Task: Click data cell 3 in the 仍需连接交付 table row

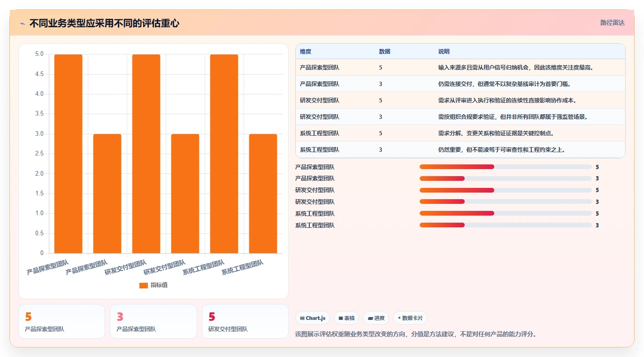Action: (381, 84)
